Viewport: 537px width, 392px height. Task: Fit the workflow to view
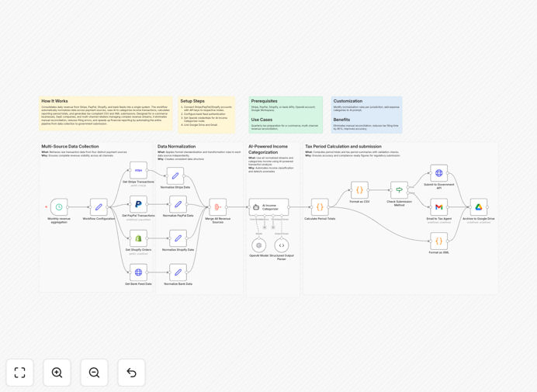pyautogui.click(x=20, y=373)
